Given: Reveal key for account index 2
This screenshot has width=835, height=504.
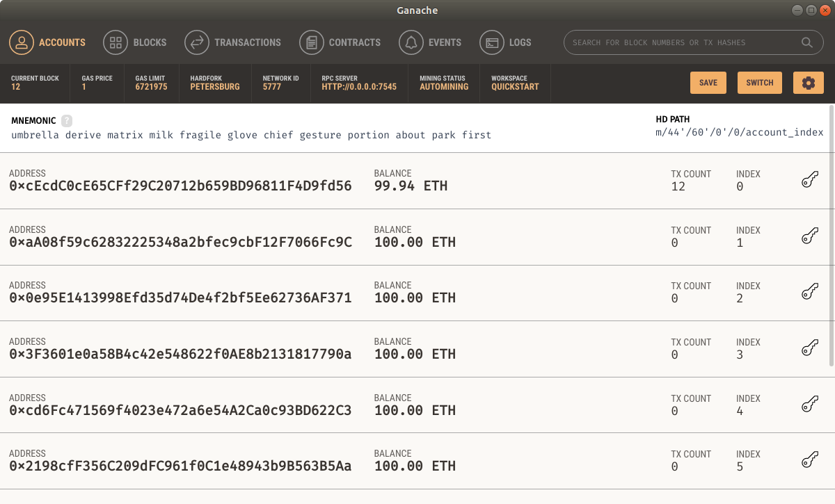Looking at the screenshot, I should click(809, 292).
